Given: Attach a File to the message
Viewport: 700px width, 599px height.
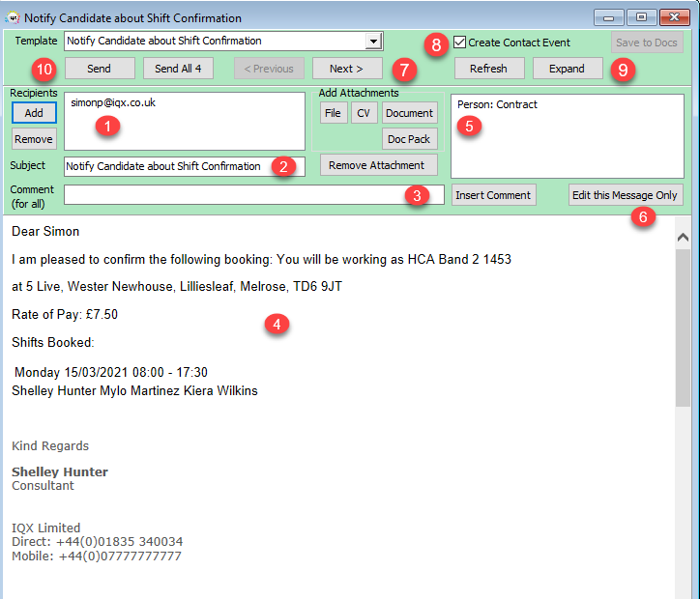Looking at the screenshot, I should pyautogui.click(x=333, y=113).
